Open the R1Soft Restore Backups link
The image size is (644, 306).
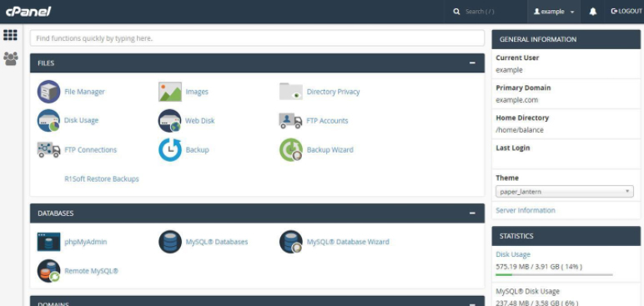tap(102, 178)
